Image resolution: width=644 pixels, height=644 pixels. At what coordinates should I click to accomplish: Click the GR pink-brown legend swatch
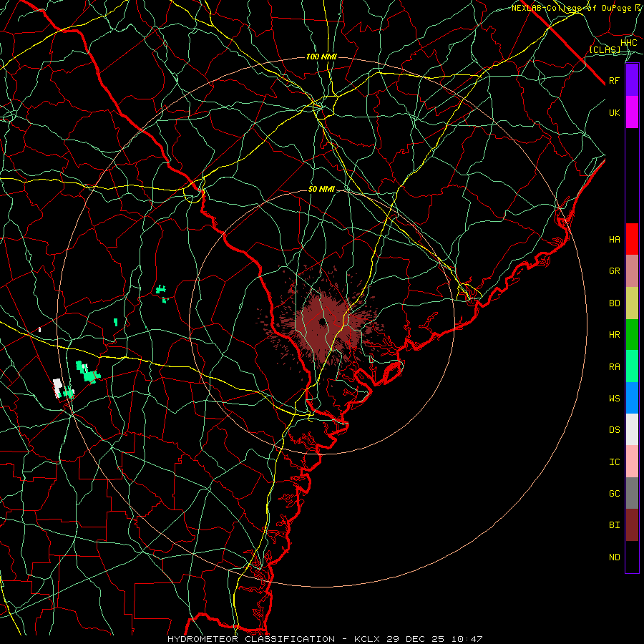(x=632, y=270)
